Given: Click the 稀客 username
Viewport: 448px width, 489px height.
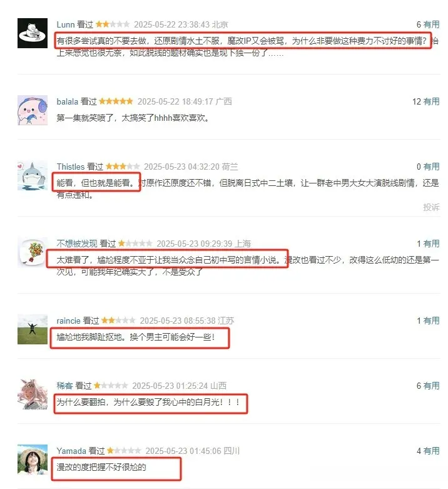Looking at the screenshot, I should pos(64,386).
